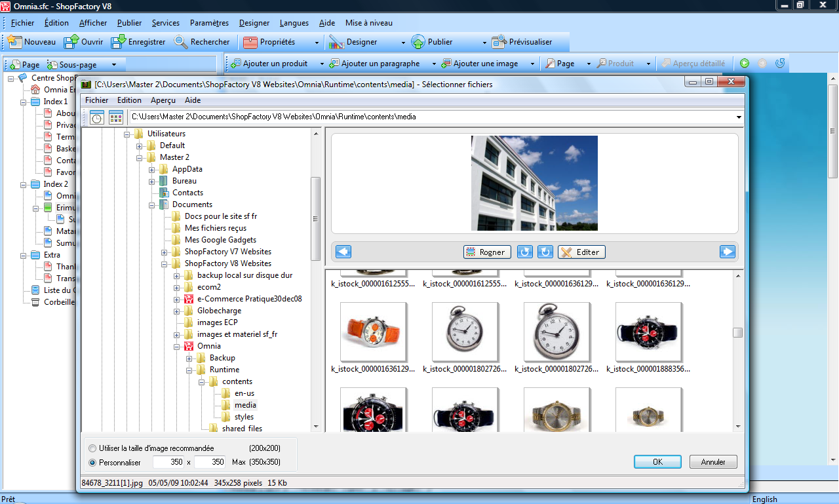This screenshot has width=839, height=504.
Task: Open the file path dropdown
Action: pos(739,118)
